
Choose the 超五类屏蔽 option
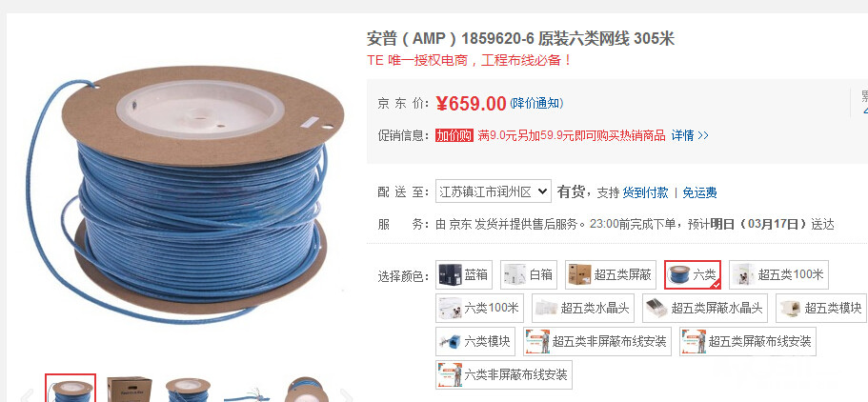coord(611,274)
